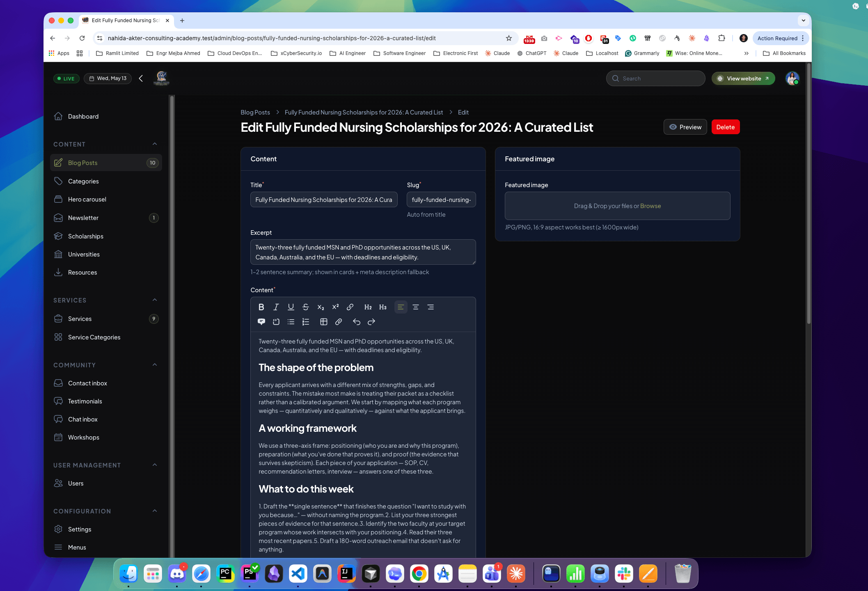The width and height of the screenshot is (868, 591).
Task: Apply italic formatting in the editor toolbar
Action: (x=276, y=307)
